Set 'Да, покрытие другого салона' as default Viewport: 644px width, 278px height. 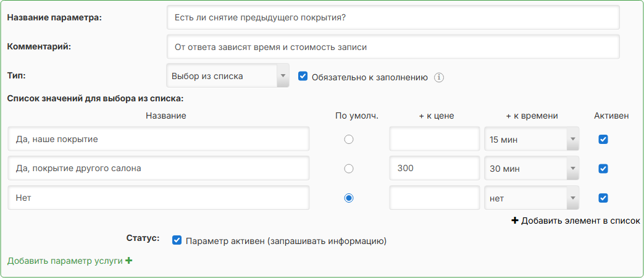[x=349, y=169]
